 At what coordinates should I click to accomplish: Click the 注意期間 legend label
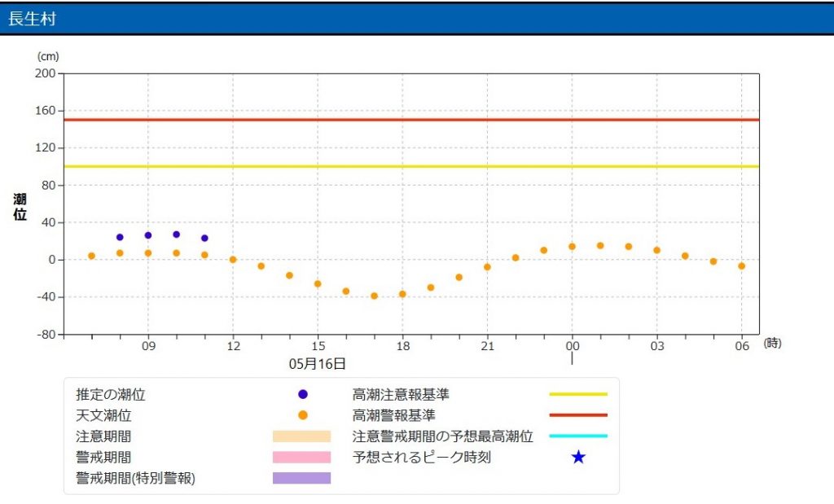(103, 436)
